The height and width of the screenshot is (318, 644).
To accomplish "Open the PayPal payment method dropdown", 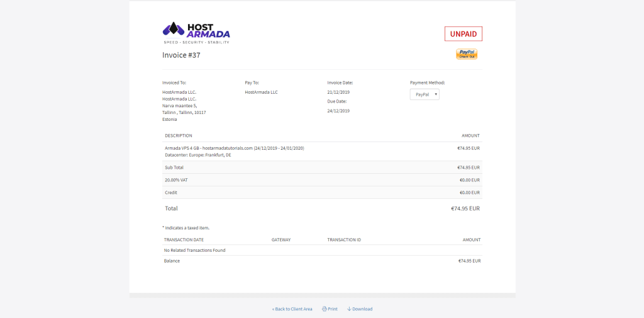I will (x=425, y=94).
